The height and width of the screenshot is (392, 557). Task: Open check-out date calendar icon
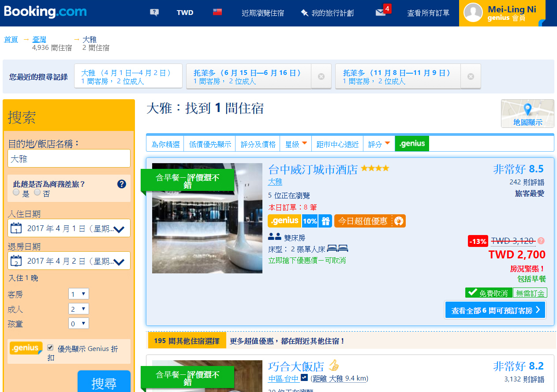coord(16,261)
